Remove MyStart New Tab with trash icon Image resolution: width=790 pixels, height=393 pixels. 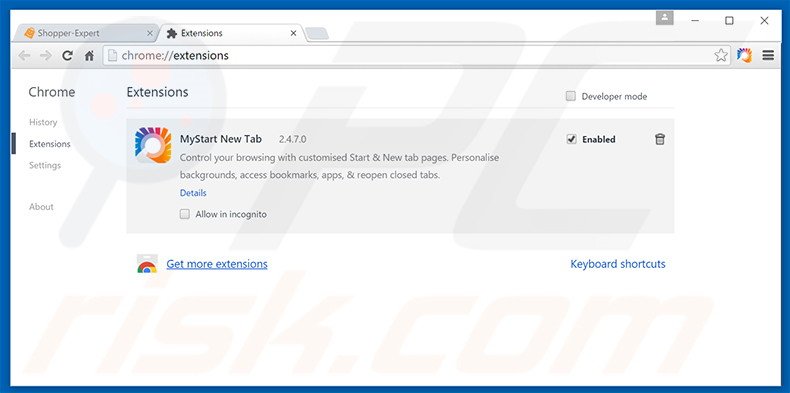660,140
